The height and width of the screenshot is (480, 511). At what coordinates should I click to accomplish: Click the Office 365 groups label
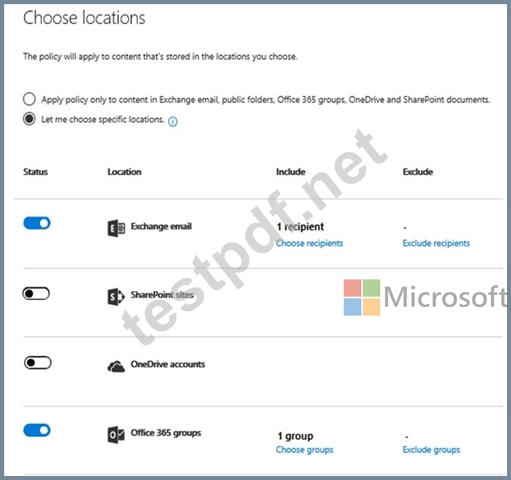pyautogui.click(x=166, y=433)
